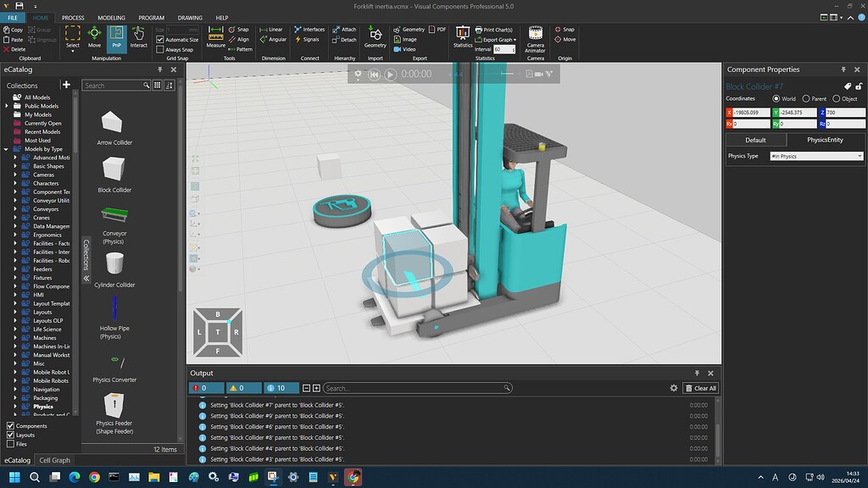This screenshot has height=488, width=868.
Task: Open Output panel settings gear
Action: point(674,388)
